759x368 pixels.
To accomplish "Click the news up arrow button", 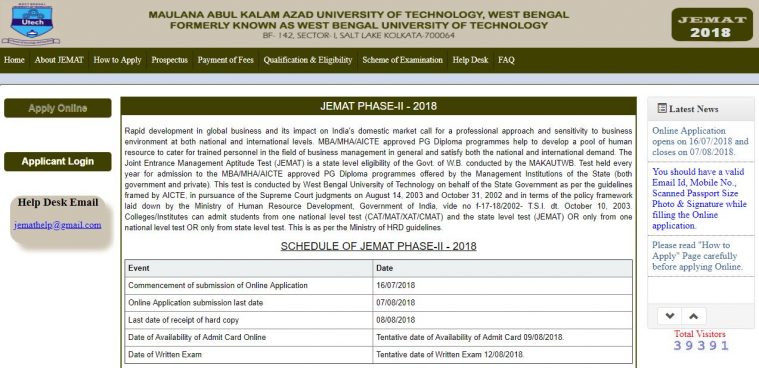I will (694, 316).
